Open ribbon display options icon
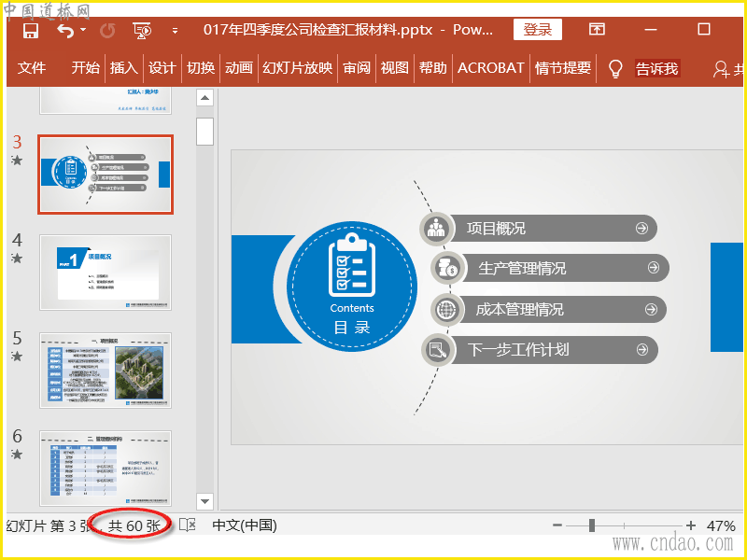Viewport: 747px width, 560px height. click(597, 30)
